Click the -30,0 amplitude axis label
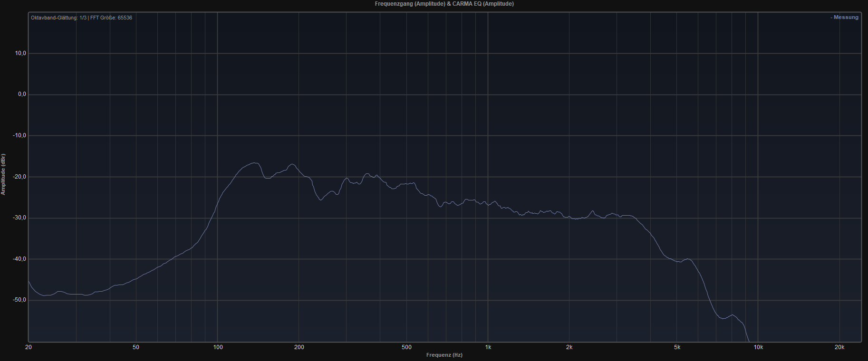Image resolution: width=868 pixels, height=361 pixels. point(19,218)
